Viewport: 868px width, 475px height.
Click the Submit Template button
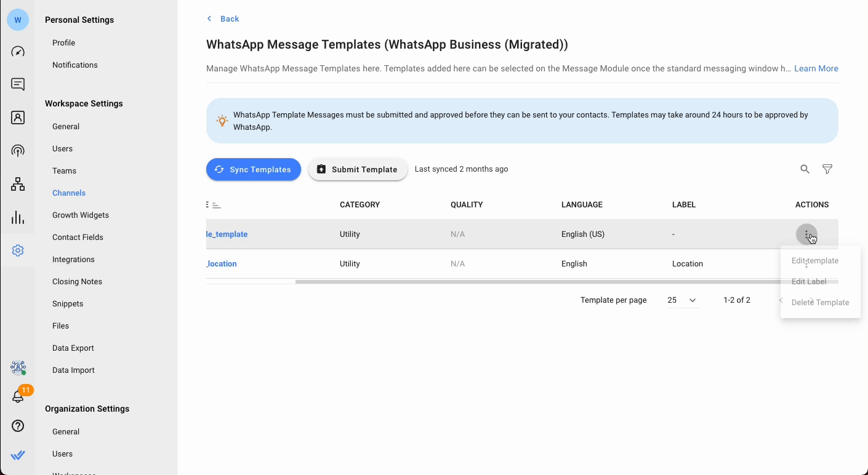pyautogui.click(x=358, y=170)
